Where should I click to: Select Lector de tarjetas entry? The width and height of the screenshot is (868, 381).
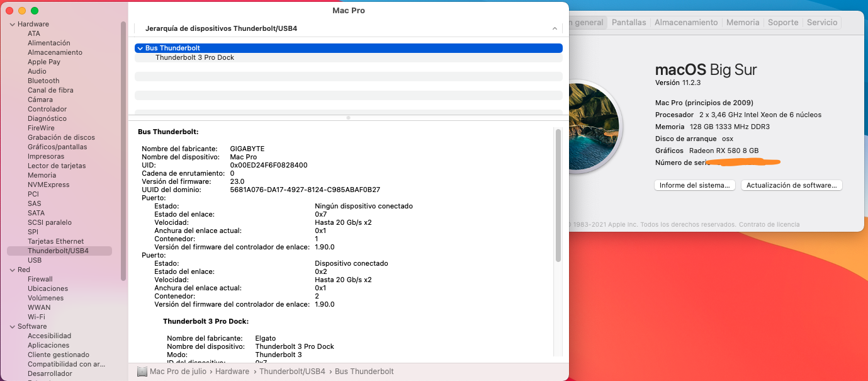pyautogui.click(x=57, y=166)
